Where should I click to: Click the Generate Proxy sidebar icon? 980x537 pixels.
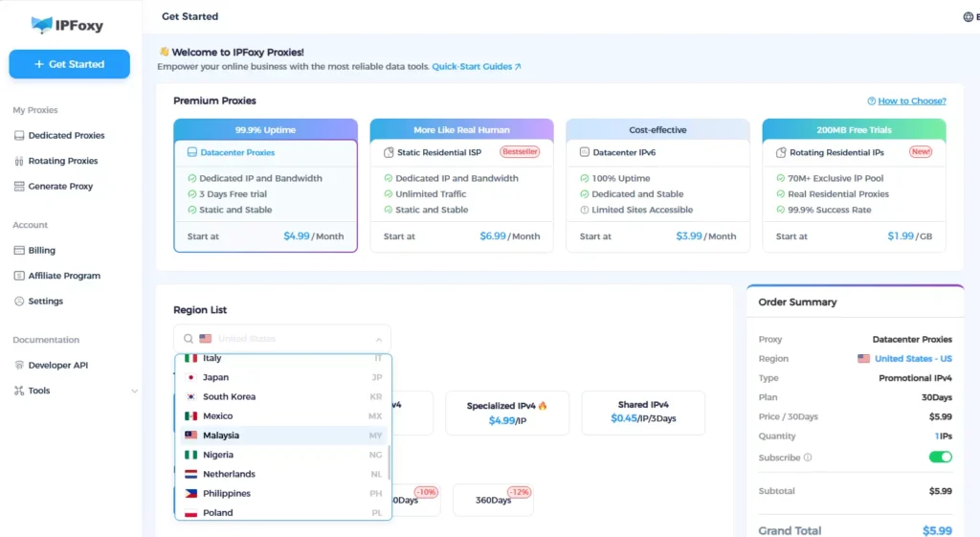click(19, 187)
